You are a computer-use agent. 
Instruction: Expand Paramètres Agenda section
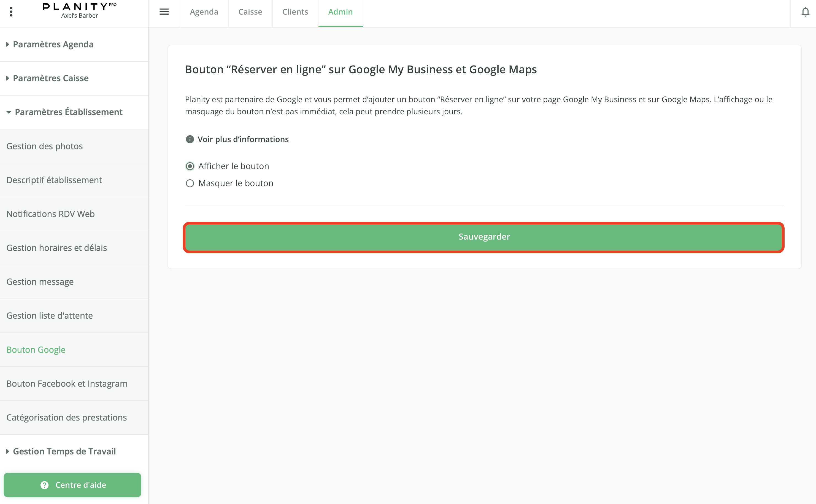point(53,44)
